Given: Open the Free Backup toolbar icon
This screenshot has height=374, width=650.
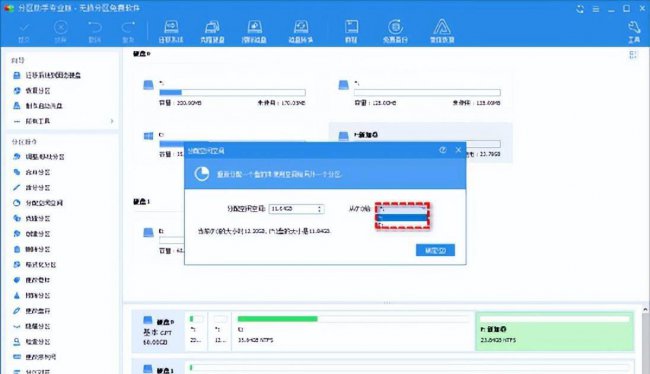Looking at the screenshot, I should pyautogui.click(x=395, y=32).
